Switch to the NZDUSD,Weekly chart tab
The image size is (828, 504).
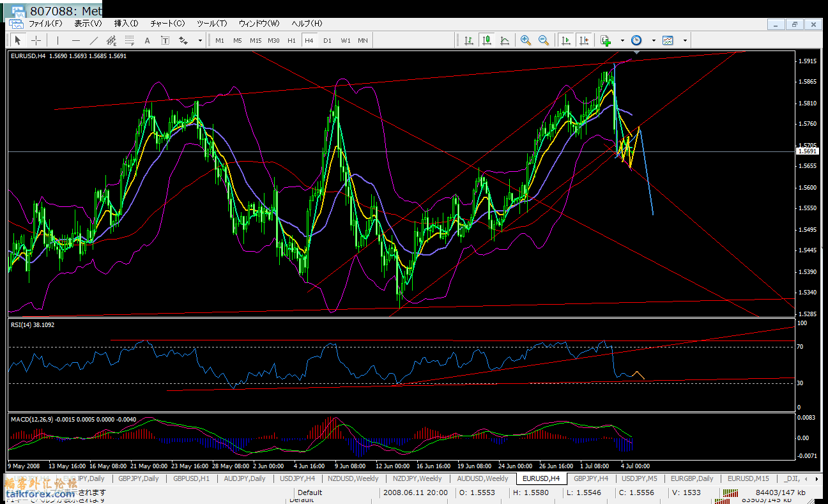pyautogui.click(x=354, y=478)
